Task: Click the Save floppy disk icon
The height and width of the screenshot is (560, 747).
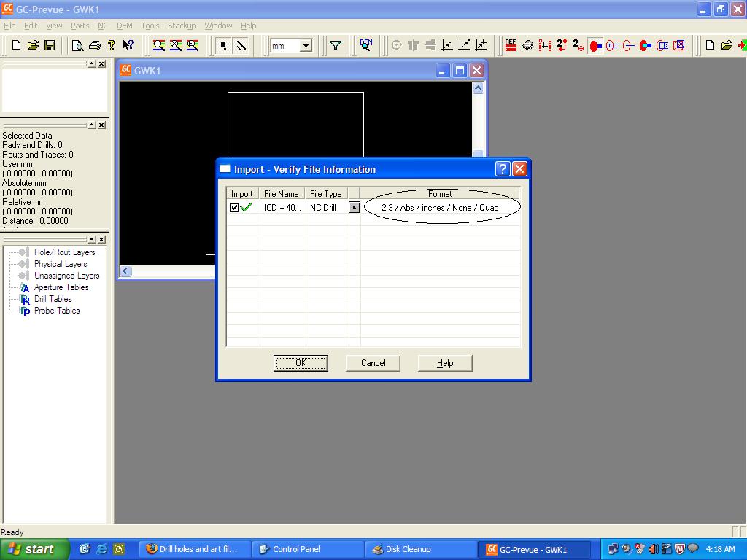Action: tap(50, 45)
